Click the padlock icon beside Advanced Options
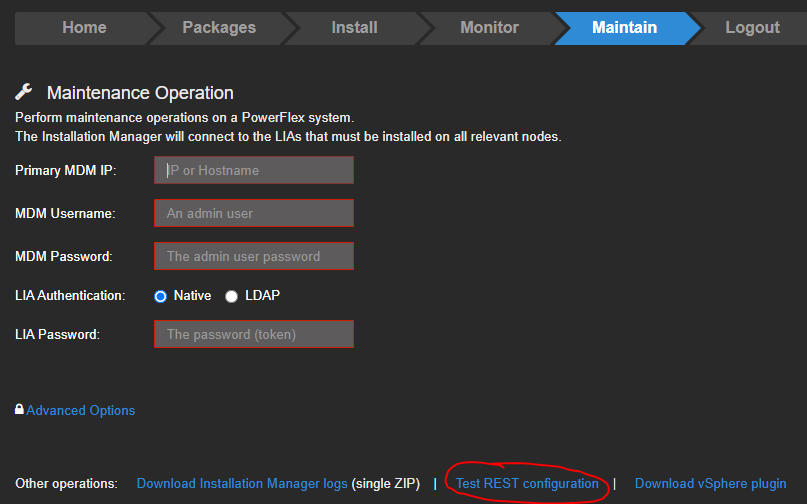This screenshot has width=807, height=504. click(x=19, y=410)
